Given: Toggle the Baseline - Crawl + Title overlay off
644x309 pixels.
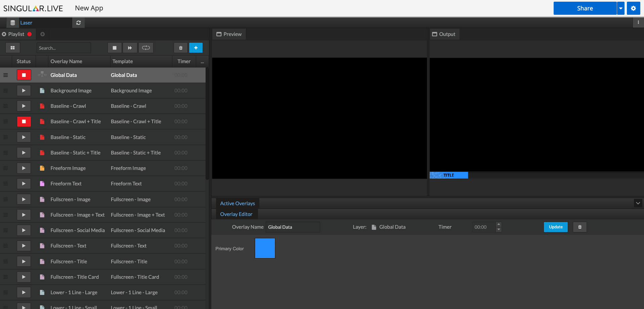Looking at the screenshot, I should pyautogui.click(x=24, y=122).
